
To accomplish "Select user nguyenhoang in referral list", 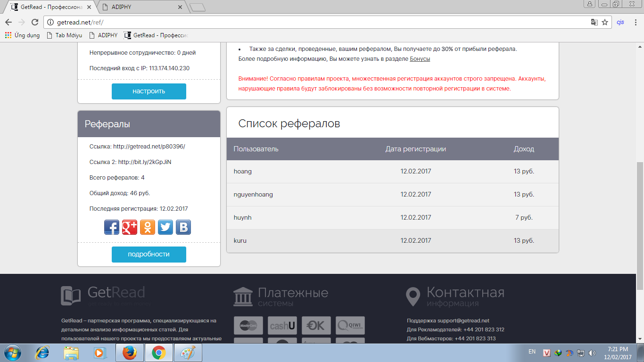I will point(253,195).
